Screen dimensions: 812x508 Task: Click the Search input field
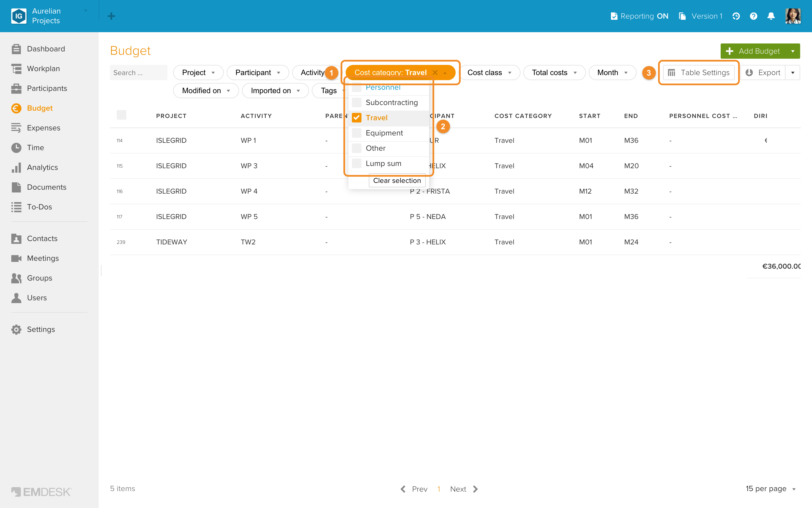pyautogui.click(x=139, y=73)
